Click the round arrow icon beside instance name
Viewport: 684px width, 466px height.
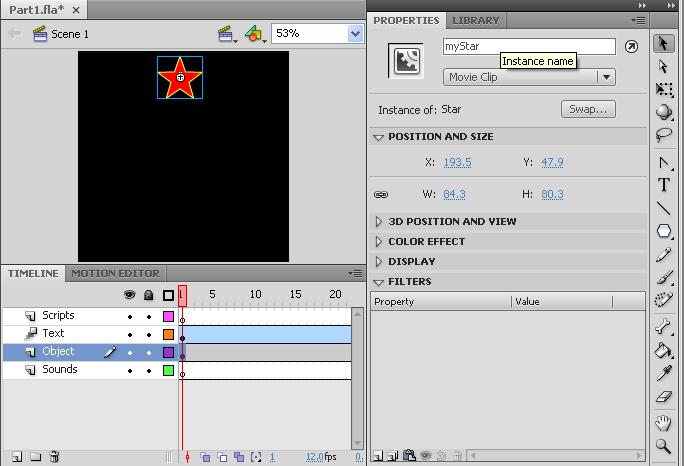click(x=631, y=47)
